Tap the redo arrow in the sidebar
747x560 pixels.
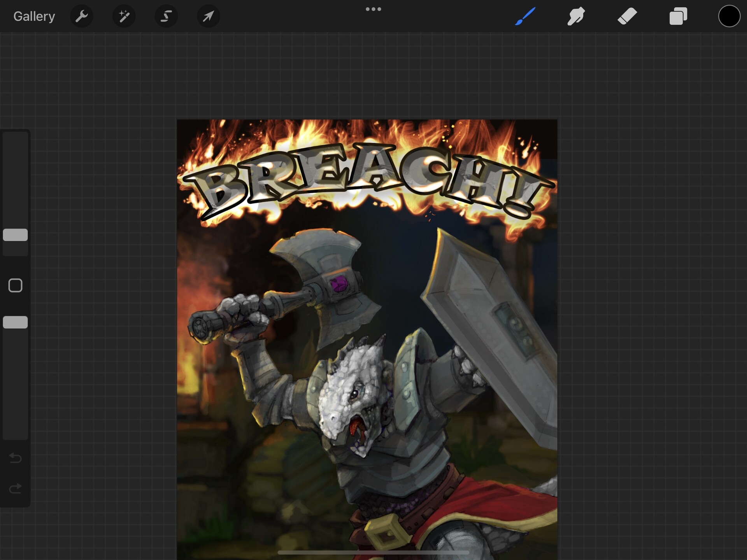[16, 489]
